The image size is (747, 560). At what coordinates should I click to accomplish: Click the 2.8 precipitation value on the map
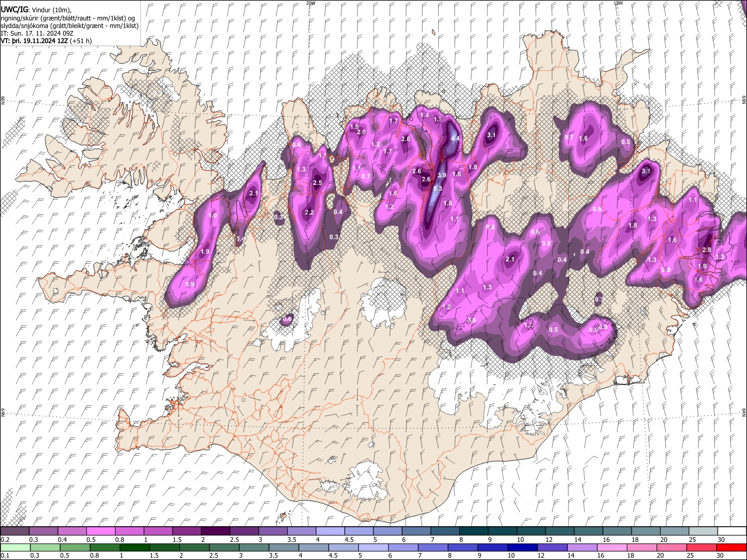click(707, 250)
